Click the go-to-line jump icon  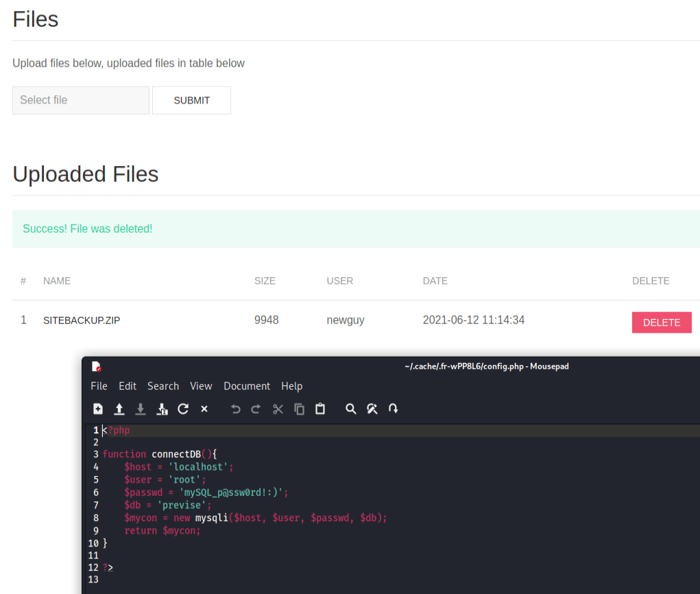(394, 409)
